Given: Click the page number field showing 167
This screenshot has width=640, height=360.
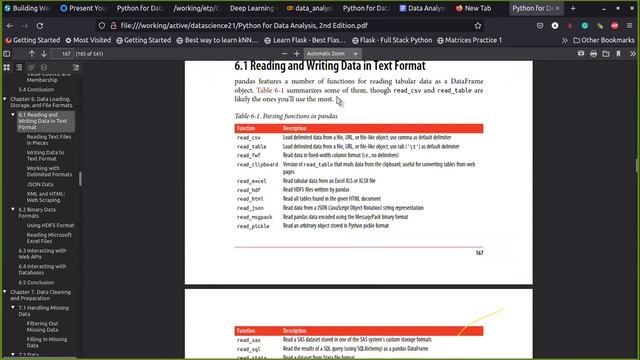Looking at the screenshot, I should point(63,53).
